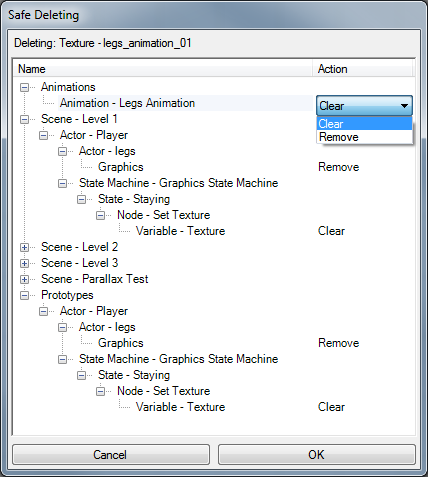Choose Remove in the dropdown list
This screenshot has width=428, height=477.
[364, 137]
